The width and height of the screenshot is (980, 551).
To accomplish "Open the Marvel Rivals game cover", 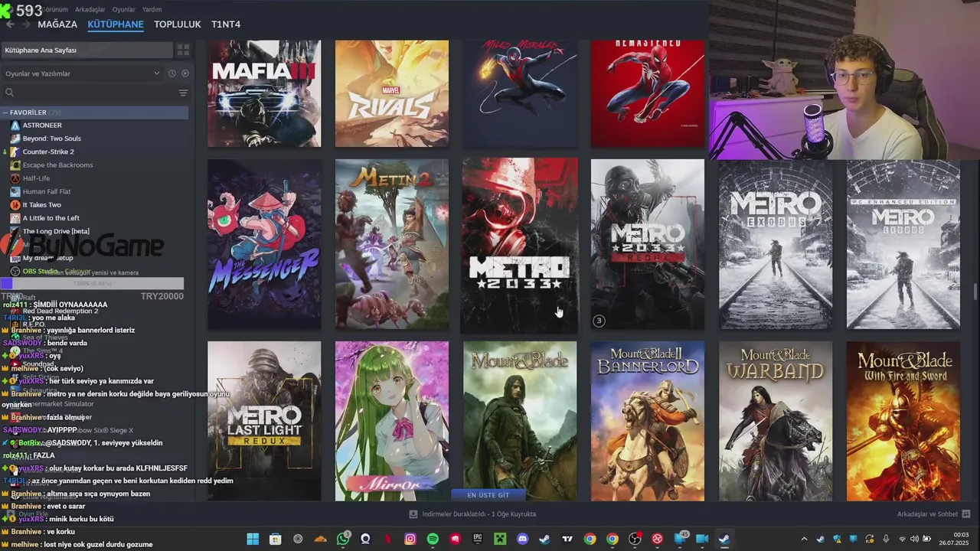I will point(392,93).
